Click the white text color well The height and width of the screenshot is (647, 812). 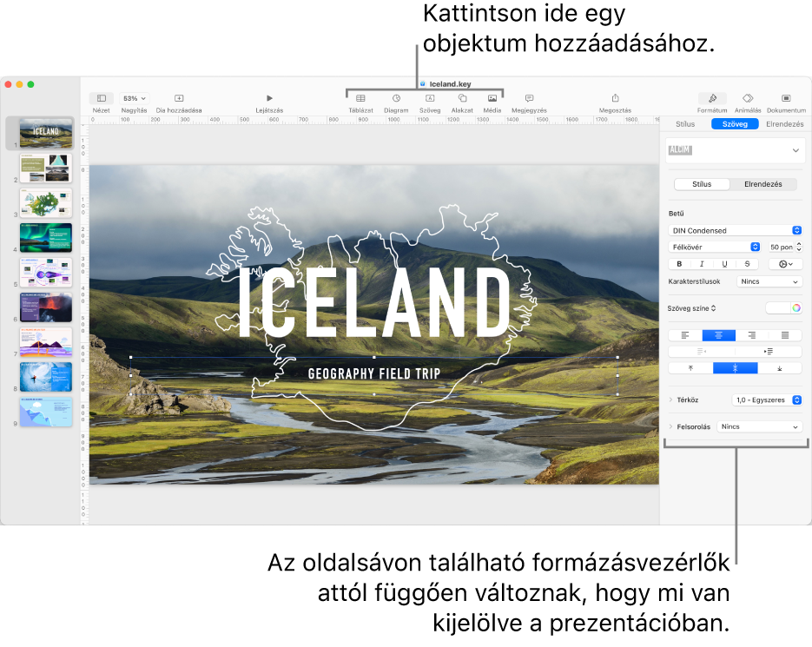[778, 308]
